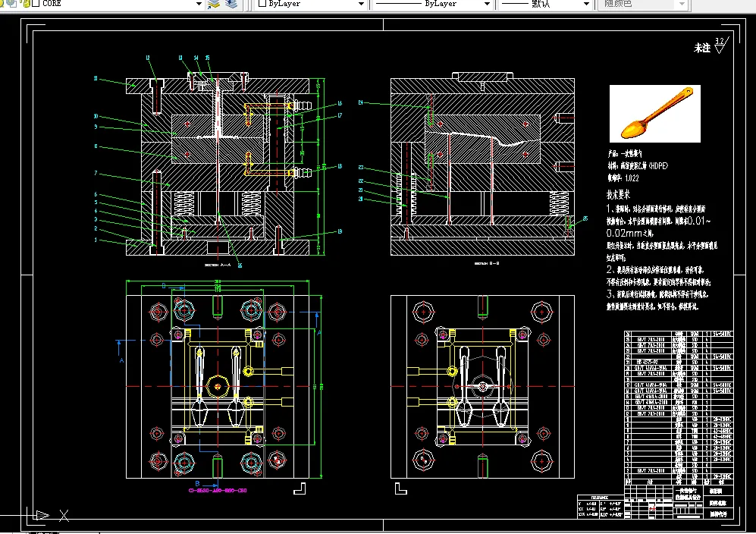
Task: Expand the CORE layer dropdown arrow
Action: pos(199,4)
